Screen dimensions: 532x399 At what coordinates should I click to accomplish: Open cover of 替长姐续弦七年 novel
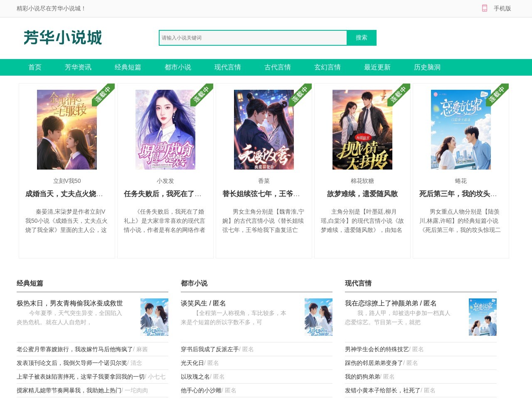[264, 130]
